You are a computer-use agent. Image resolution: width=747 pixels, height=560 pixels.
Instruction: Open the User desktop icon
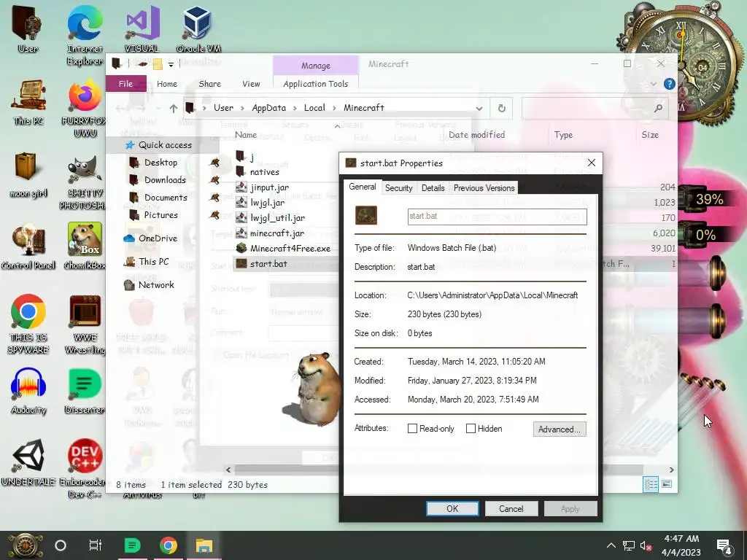click(x=27, y=28)
